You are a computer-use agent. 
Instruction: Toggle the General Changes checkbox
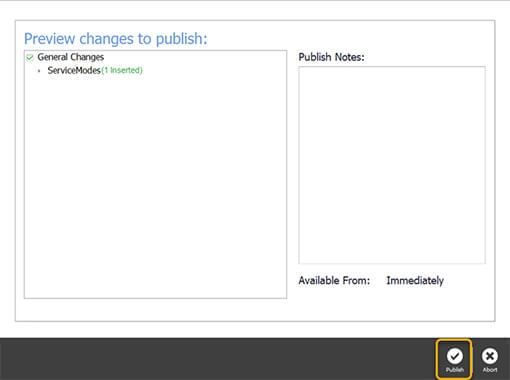point(30,57)
